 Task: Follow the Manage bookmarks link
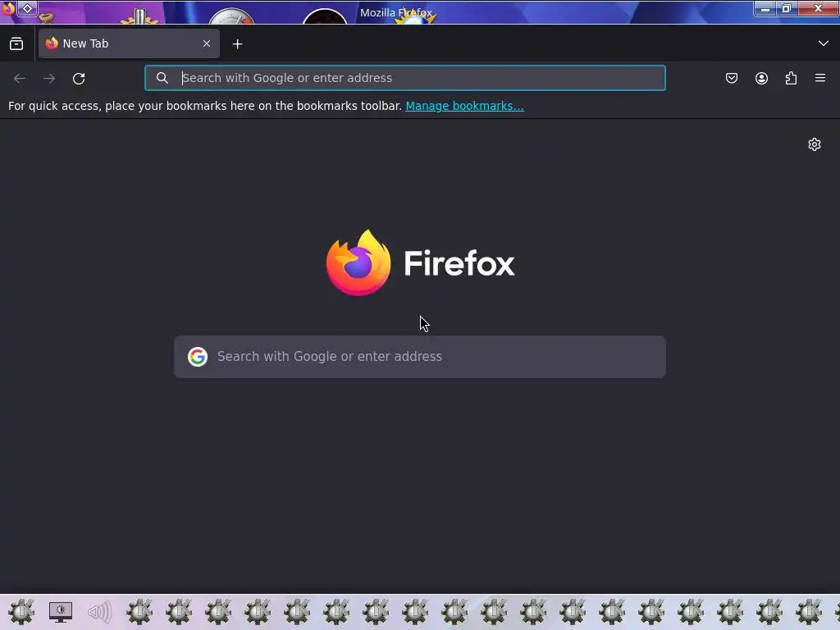point(464,106)
